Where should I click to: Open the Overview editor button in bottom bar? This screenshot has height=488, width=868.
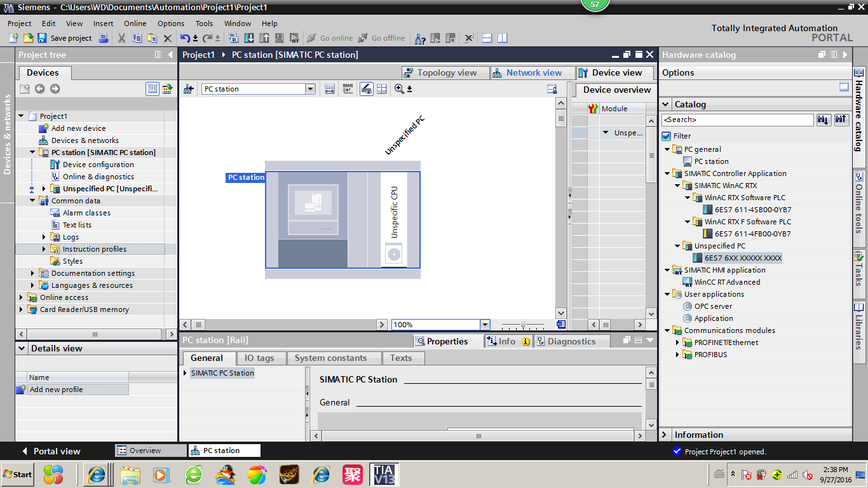151,451
